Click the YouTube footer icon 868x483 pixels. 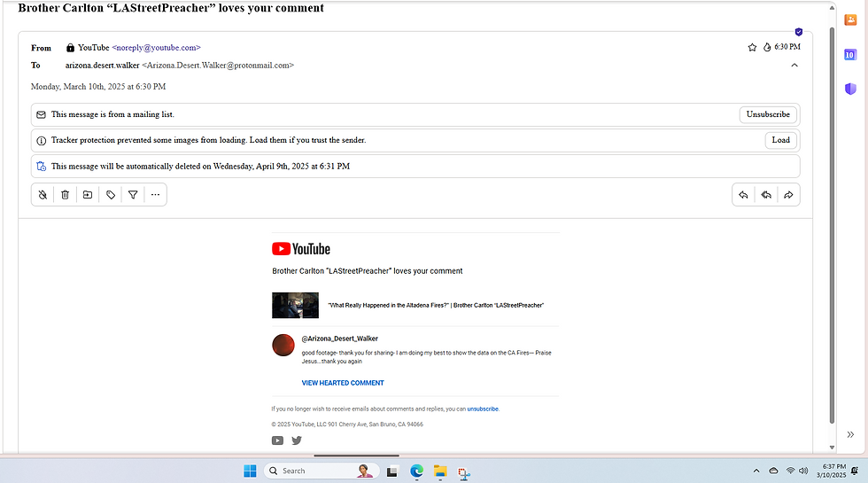[277, 440]
